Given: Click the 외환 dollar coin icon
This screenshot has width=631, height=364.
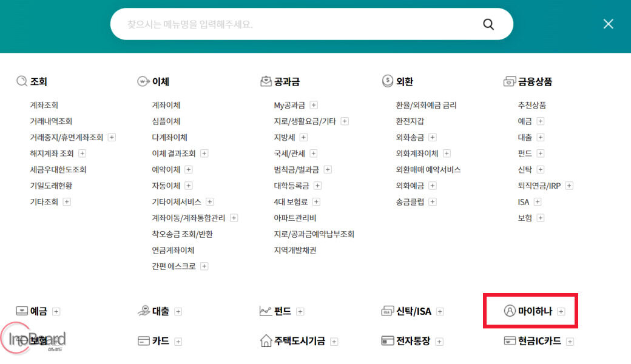Looking at the screenshot, I should 387,81.
